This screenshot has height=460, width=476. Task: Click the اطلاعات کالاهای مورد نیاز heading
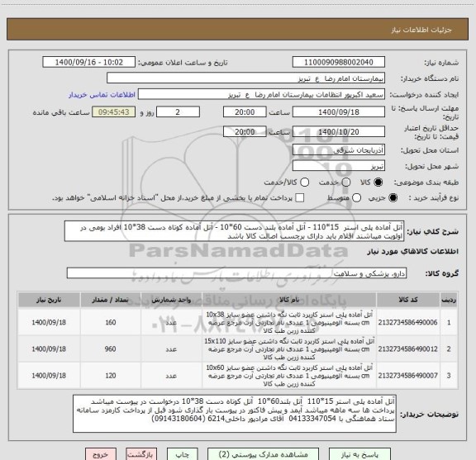[x=413, y=252]
